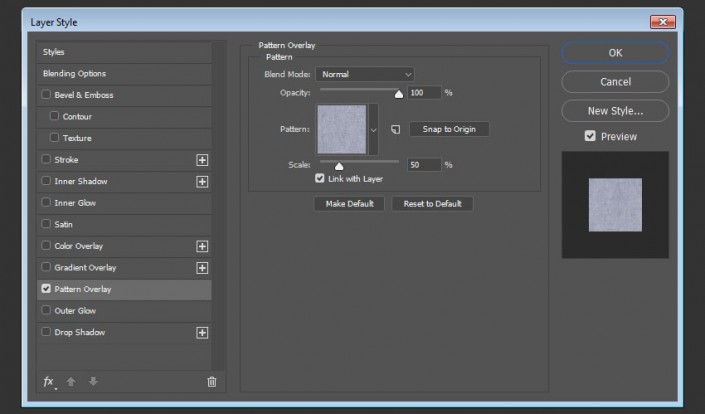This screenshot has height=414, width=705.
Task: Create new preset from current pattern icon
Action: [x=395, y=129]
